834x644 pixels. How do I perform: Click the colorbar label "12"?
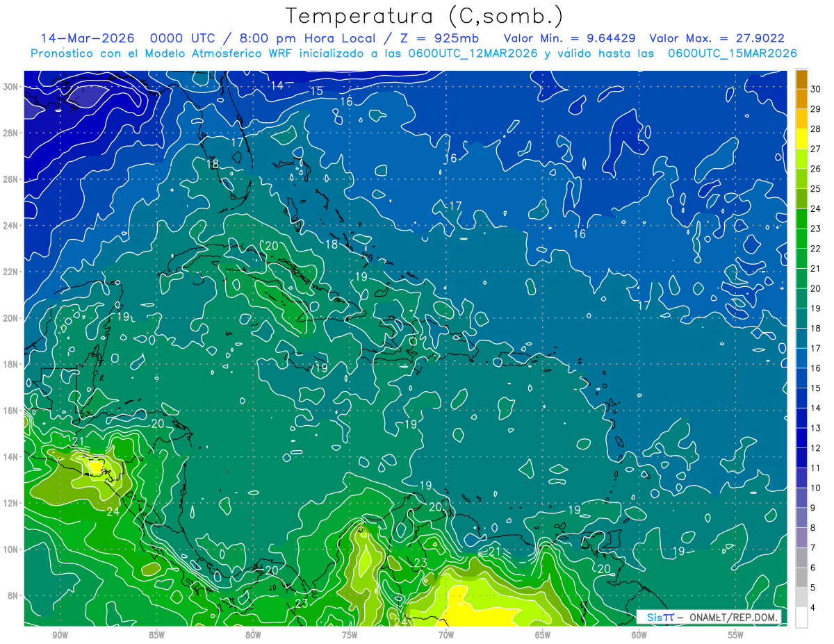point(816,448)
